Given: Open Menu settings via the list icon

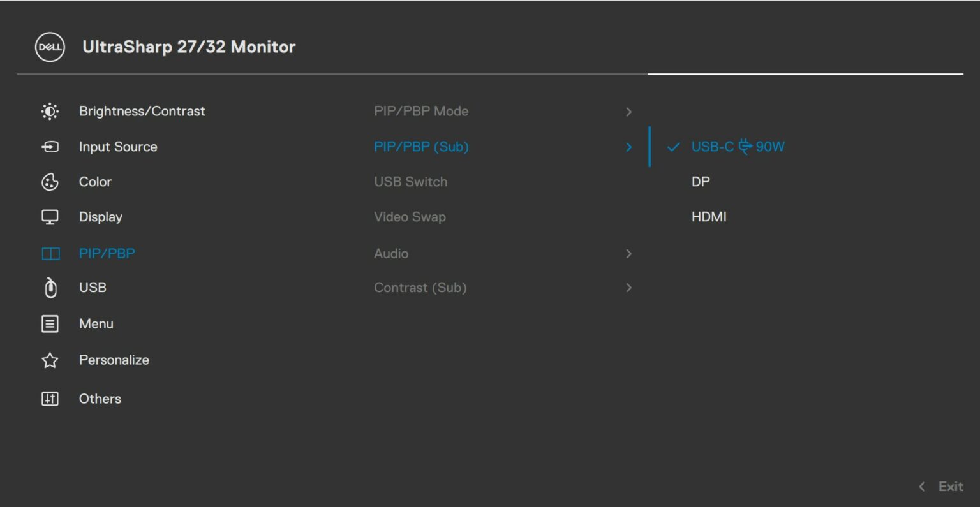Looking at the screenshot, I should point(49,323).
